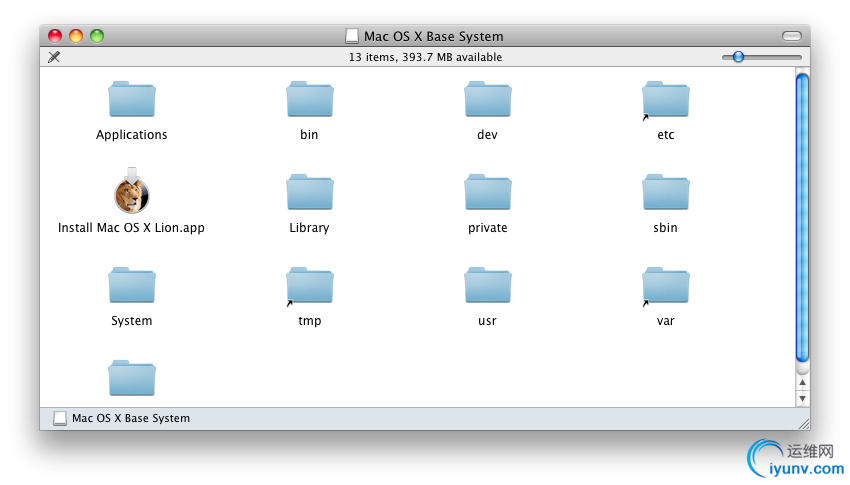The image size is (850, 485).
Task: Click the 'Install Mac OS X Lion.app' name label
Action: pyautogui.click(x=131, y=228)
